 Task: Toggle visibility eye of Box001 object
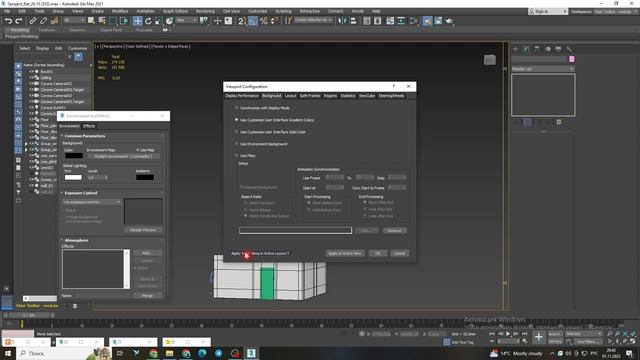(31, 71)
